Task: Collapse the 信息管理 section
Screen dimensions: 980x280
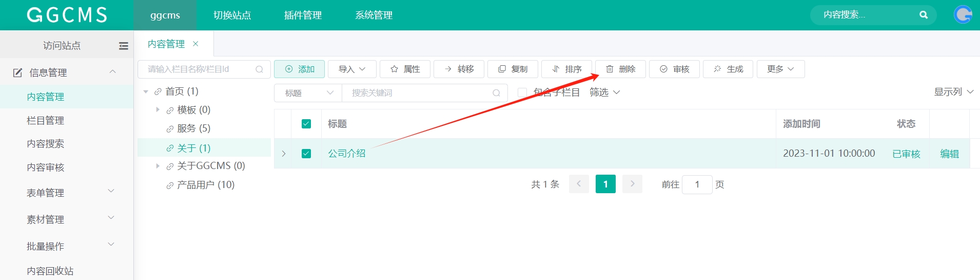Action: click(113, 72)
